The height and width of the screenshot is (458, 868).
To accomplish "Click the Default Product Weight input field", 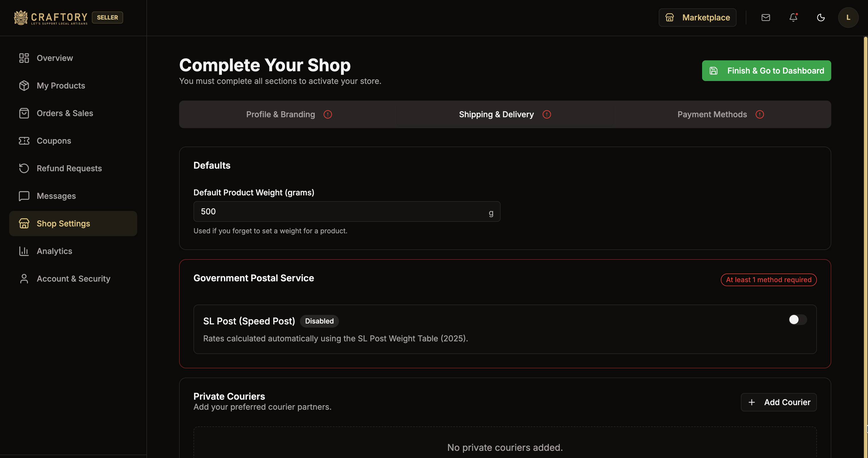I will click(x=347, y=211).
